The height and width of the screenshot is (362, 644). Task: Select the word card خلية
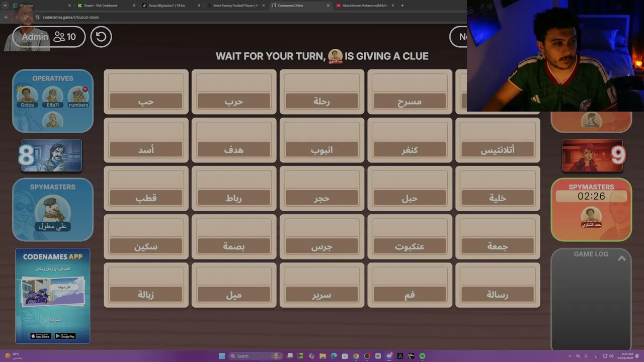point(498,189)
